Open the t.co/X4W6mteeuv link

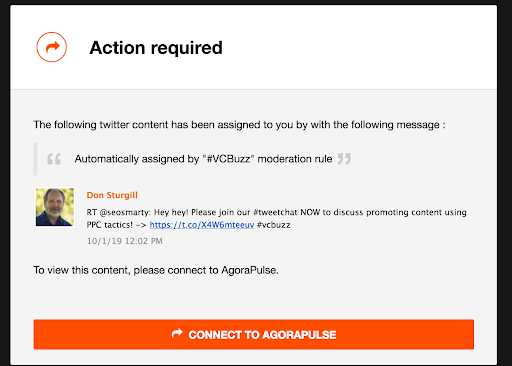pyautogui.click(x=202, y=225)
